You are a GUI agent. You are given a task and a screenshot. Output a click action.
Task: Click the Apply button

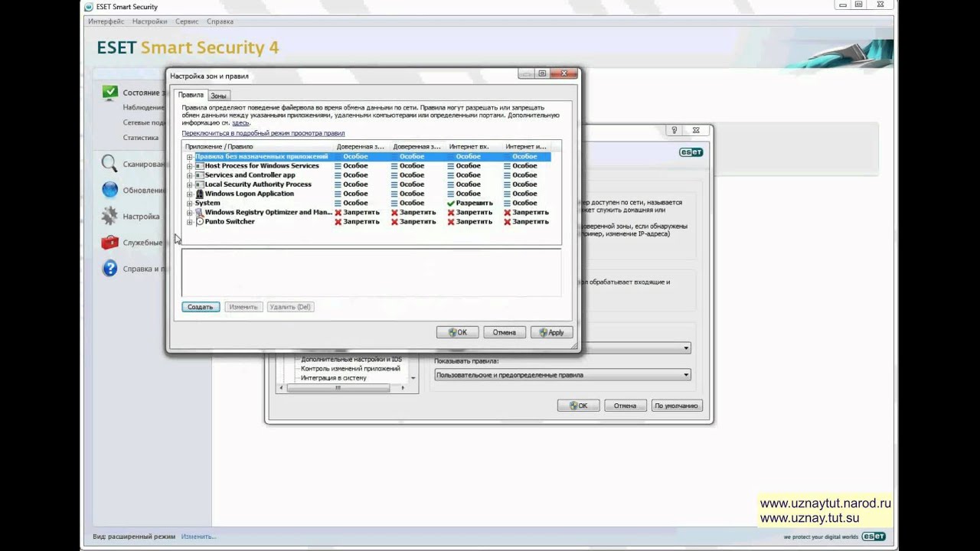(551, 332)
